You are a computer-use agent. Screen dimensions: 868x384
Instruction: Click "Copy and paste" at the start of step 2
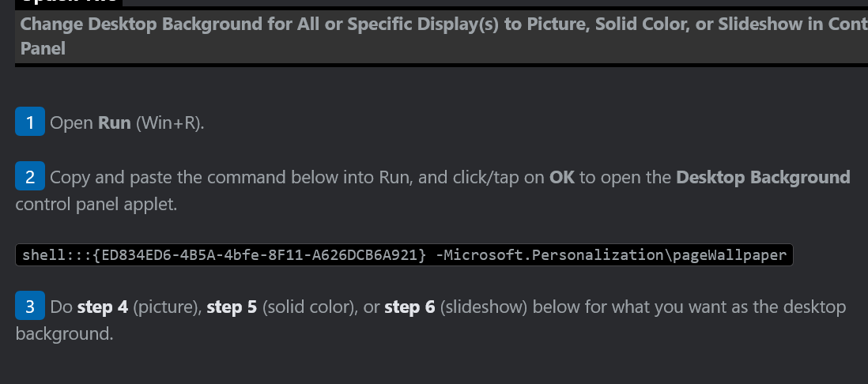pos(101,177)
